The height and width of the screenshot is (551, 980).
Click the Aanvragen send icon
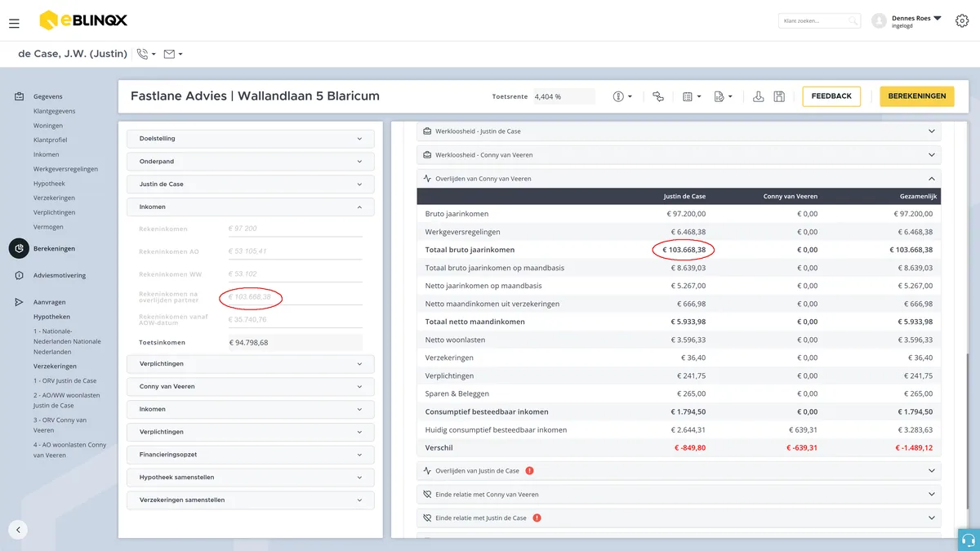(x=19, y=302)
